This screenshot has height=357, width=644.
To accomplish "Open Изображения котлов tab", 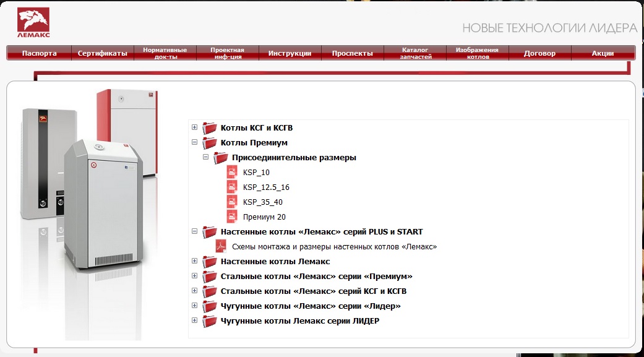I will coord(477,53).
